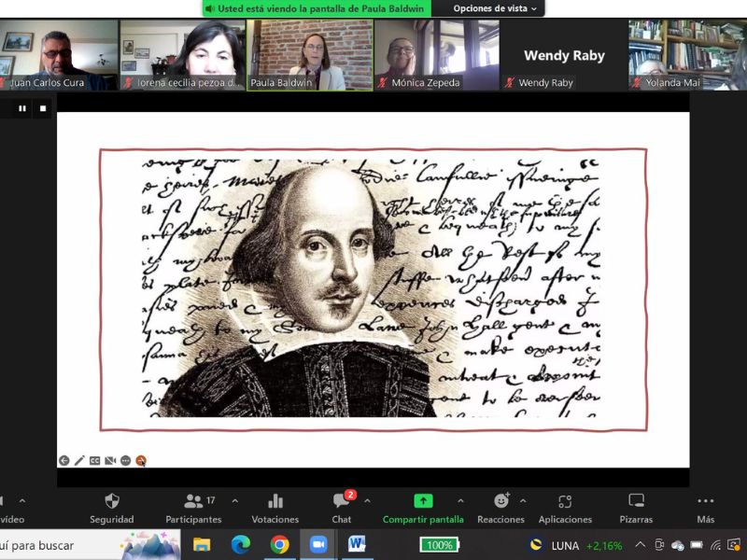The height and width of the screenshot is (560, 747).
Task: Open Google Chrome from taskbar
Action: (x=279, y=544)
